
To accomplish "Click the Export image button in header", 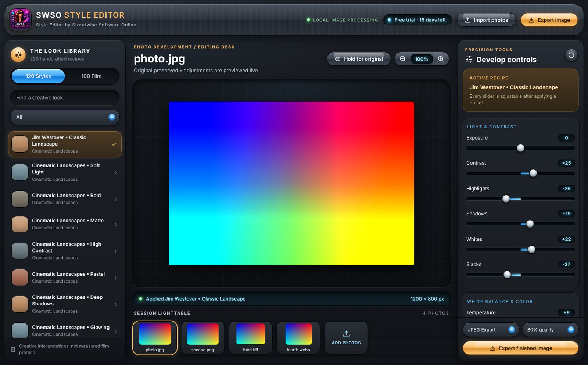I will [x=549, y=20].
